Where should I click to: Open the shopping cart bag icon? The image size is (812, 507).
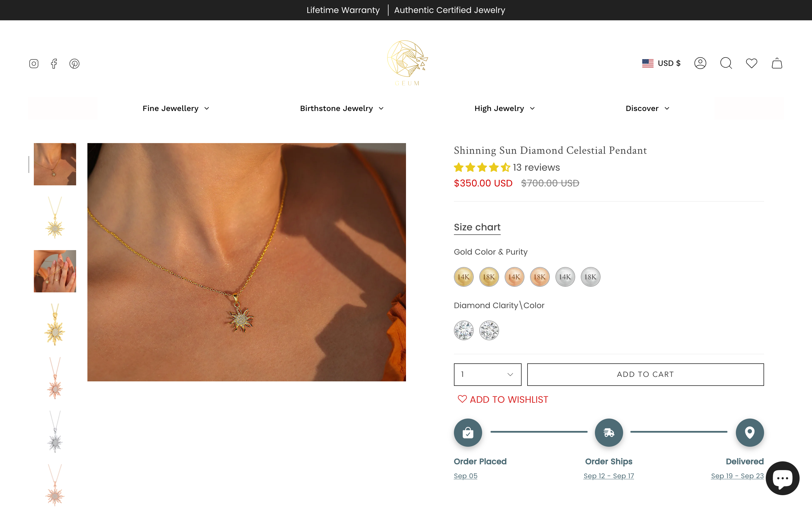click(x=777, y=63)
